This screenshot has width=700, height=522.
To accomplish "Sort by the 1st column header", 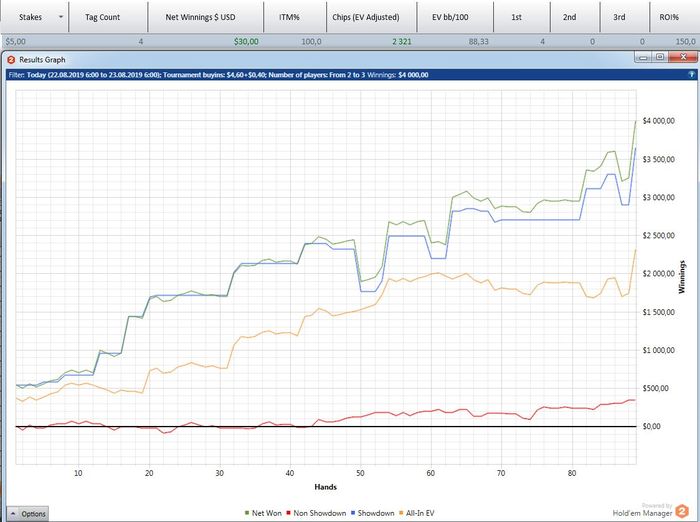I will 517,17.
